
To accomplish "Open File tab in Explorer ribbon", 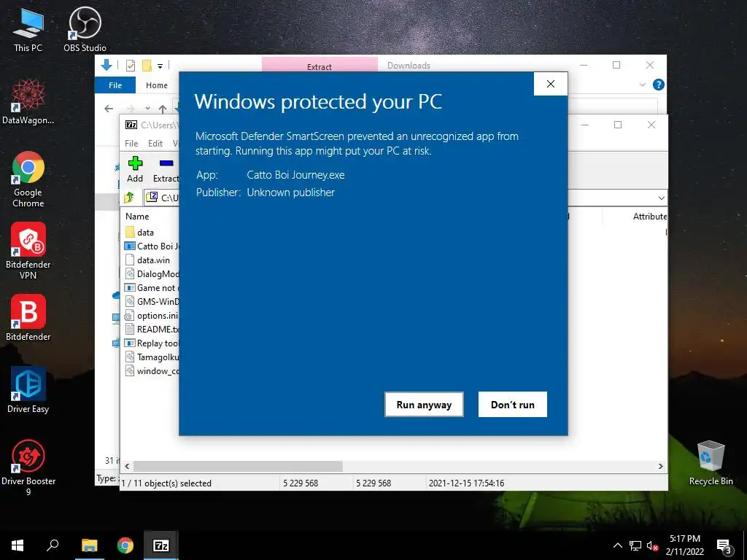I will tap(115, 85).
